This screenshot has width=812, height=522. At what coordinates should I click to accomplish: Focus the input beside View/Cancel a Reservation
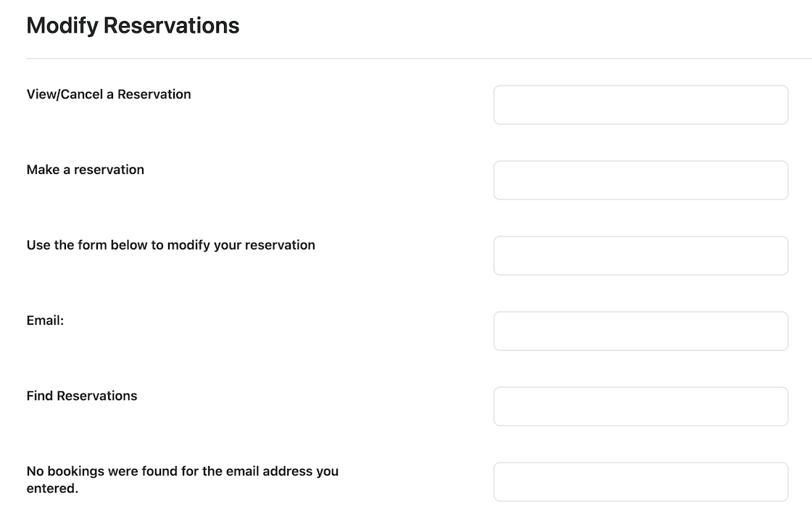[641, 105]
